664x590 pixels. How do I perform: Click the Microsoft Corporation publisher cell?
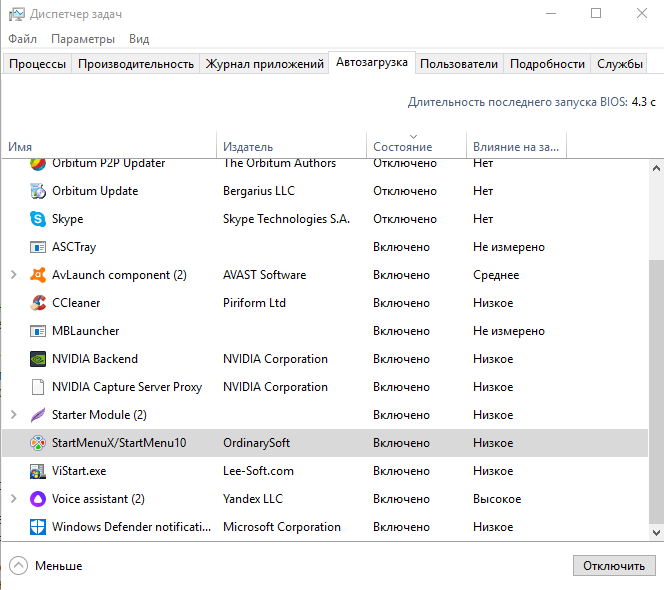[282, 526]
